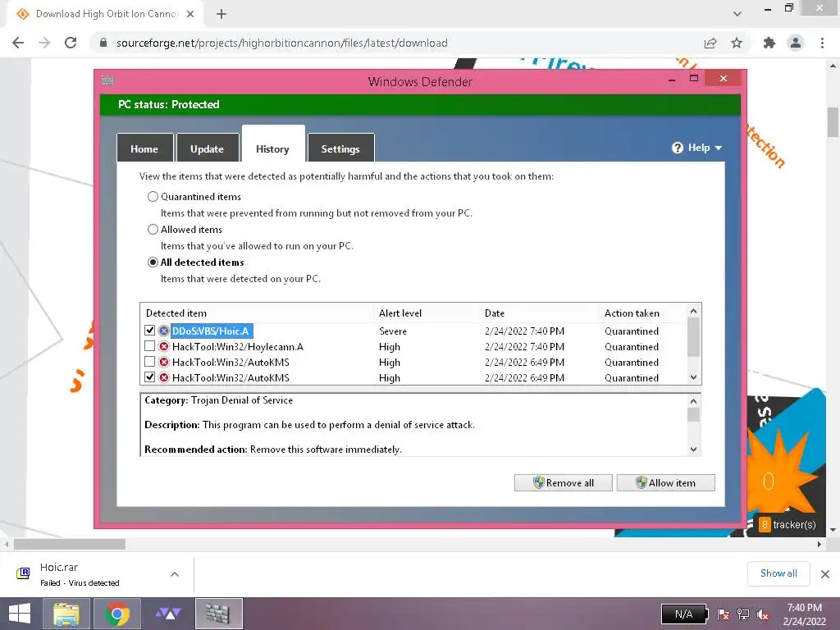This screenshot has height=630, width=840.
Task: Select the All detected items option
Action: click(x=153, y=262)
